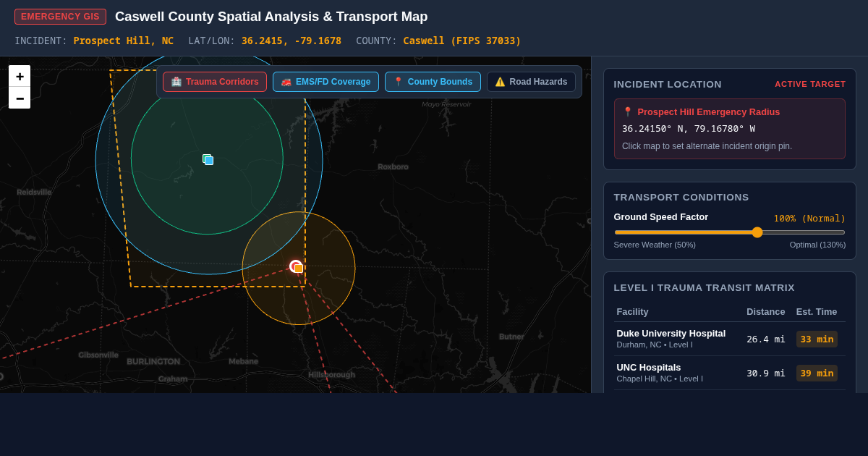Click the Reidsville label on map
The image size is (868, 456).
tap(34, 192)
